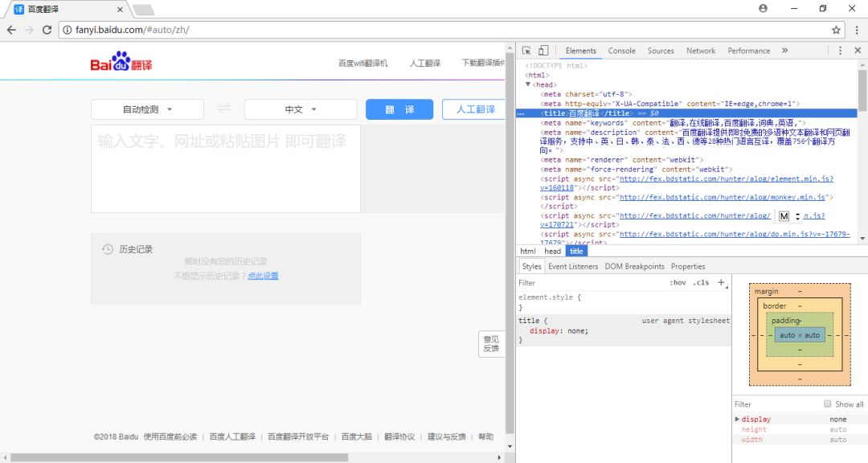The width and height of the screenshot is (868, 463).
Task: Click the history clock icon
Action: tap(108, 249)
